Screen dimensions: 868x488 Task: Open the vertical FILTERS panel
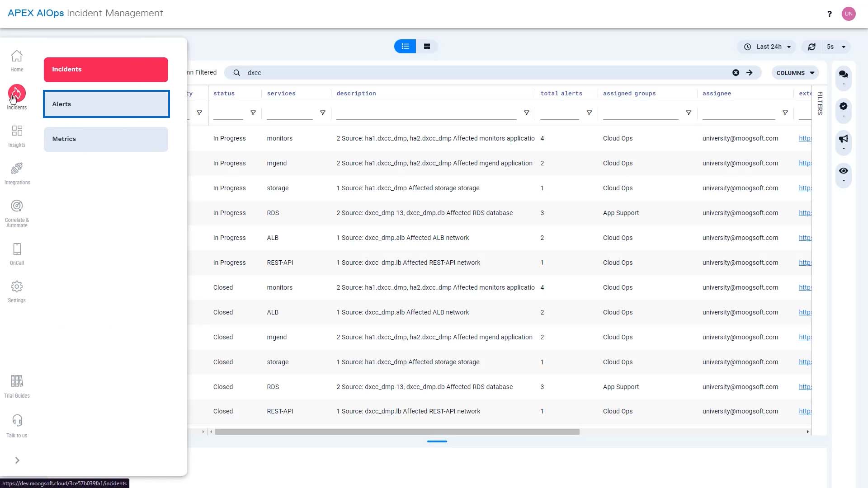tap(820, 103)
